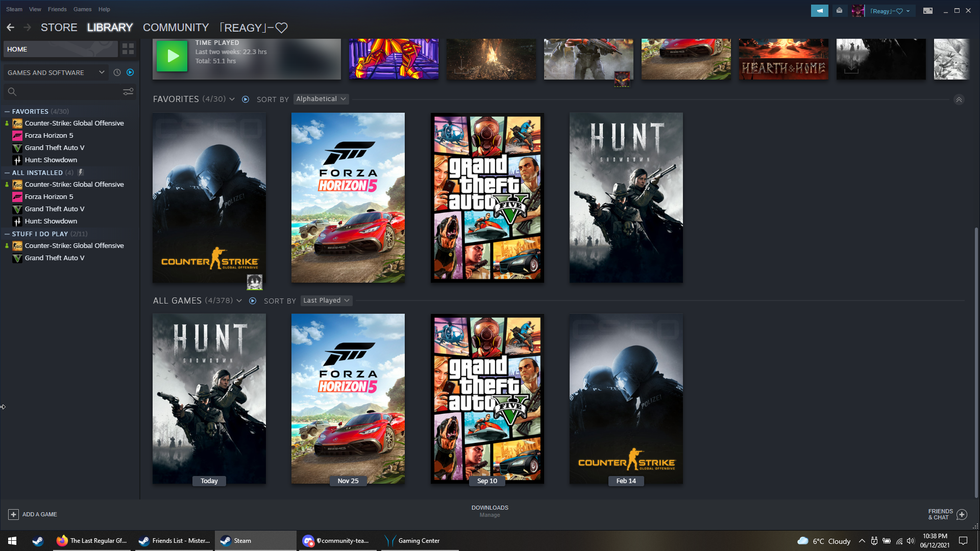Screen dimensions: 980x551
Task: Click the library search field
Action: [x=69, y=91]
